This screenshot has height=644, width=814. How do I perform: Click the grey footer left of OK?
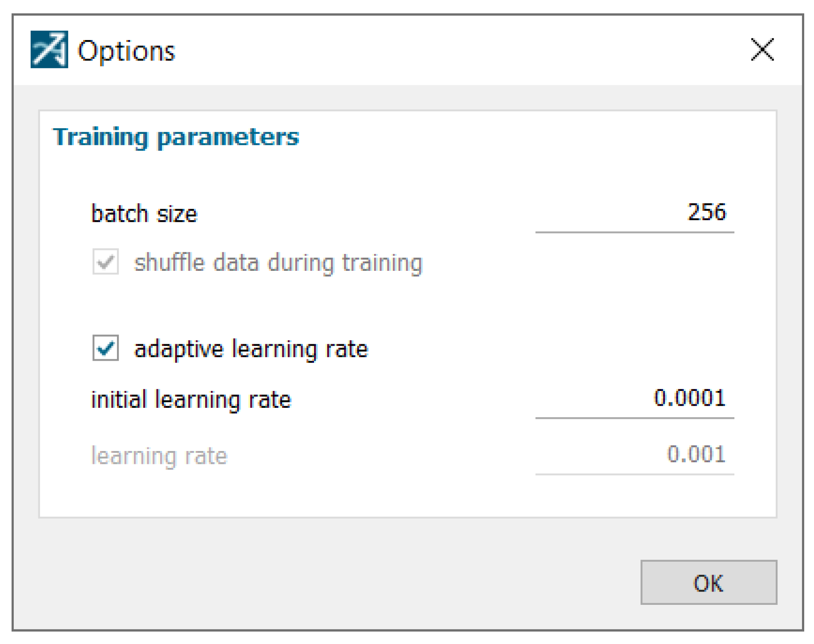311,582
